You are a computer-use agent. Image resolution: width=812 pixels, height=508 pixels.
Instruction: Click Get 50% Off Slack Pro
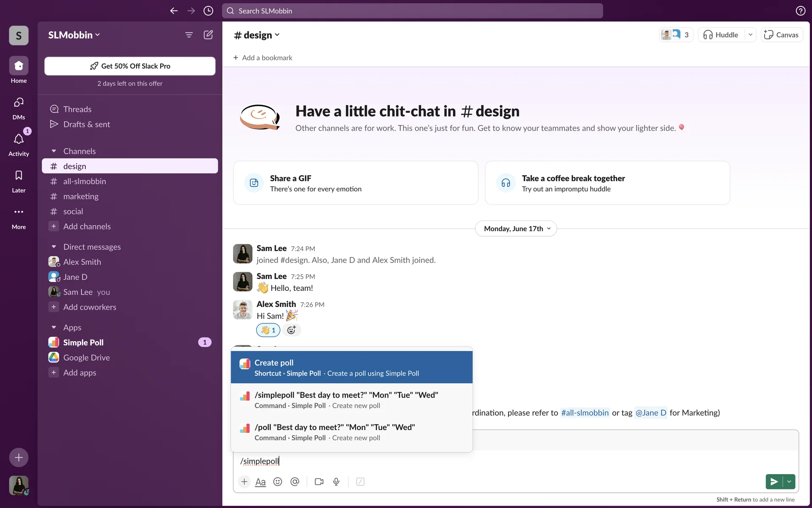coord(130,66)
